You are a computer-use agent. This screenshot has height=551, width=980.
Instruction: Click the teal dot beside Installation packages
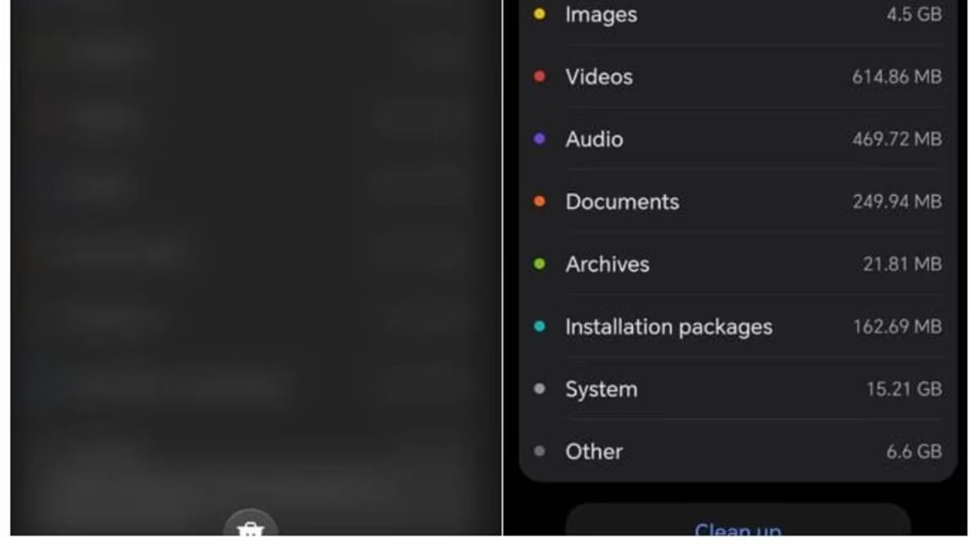pyautogui.click(x=539, y=327)
